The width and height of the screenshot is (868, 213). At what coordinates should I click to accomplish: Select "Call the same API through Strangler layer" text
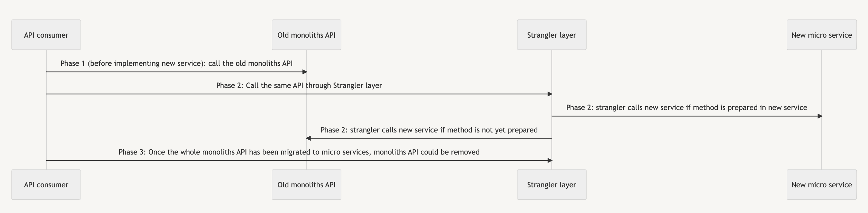pos(299,85)
